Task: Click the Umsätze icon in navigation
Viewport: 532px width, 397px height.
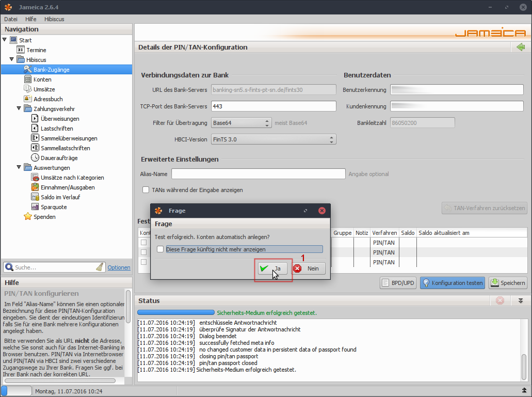Action: 27,89
